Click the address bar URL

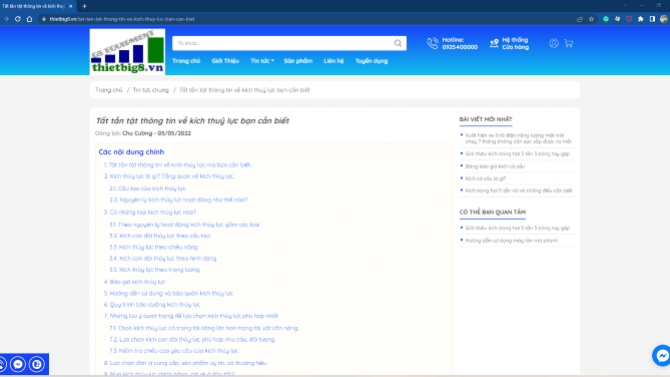click(x=122, y=19)
